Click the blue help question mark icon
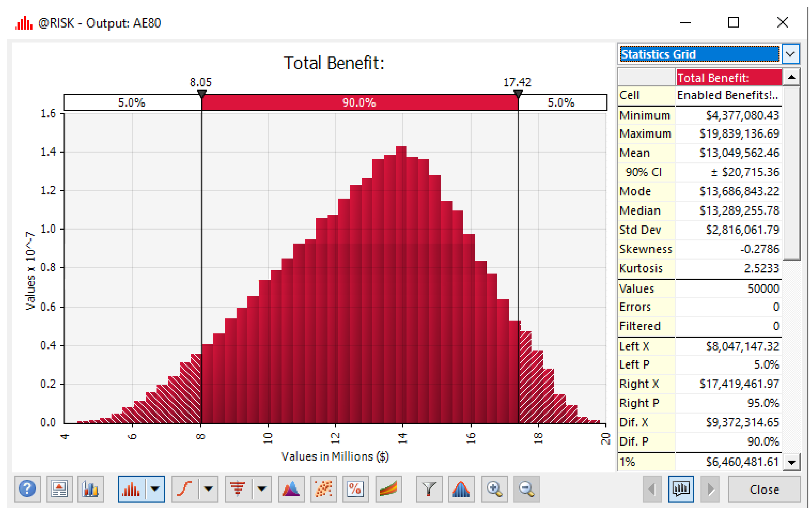812x513 pixels. click(x=27, y=489)
